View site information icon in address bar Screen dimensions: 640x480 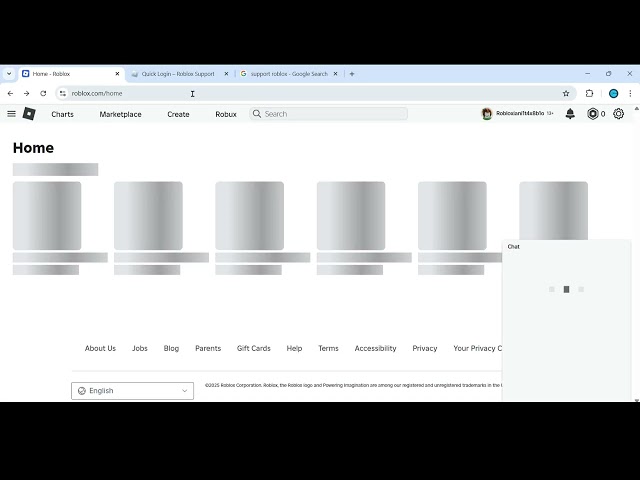[62, 93]
